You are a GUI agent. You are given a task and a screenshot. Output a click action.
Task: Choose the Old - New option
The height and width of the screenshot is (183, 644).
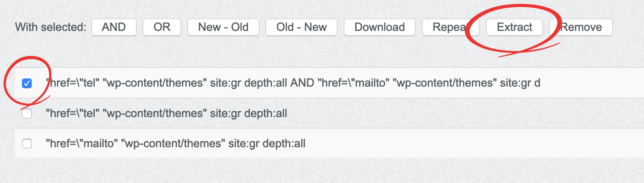tap(301, 27)
